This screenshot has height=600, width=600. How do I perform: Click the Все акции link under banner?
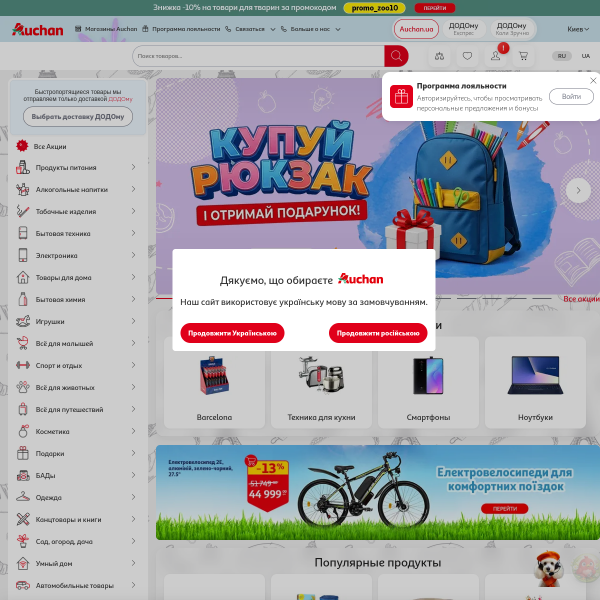click(581, 299)
